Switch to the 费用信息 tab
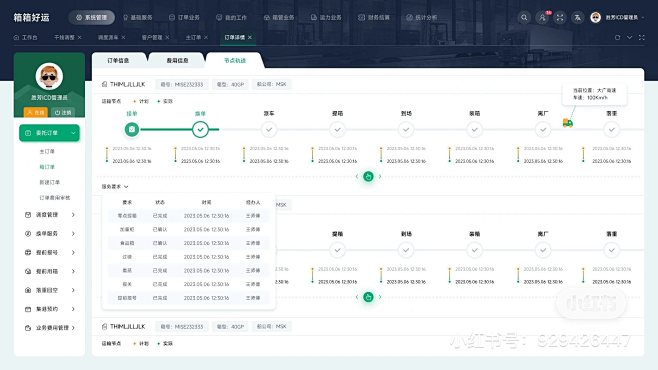658x370 pixels. tap(178, 60)
